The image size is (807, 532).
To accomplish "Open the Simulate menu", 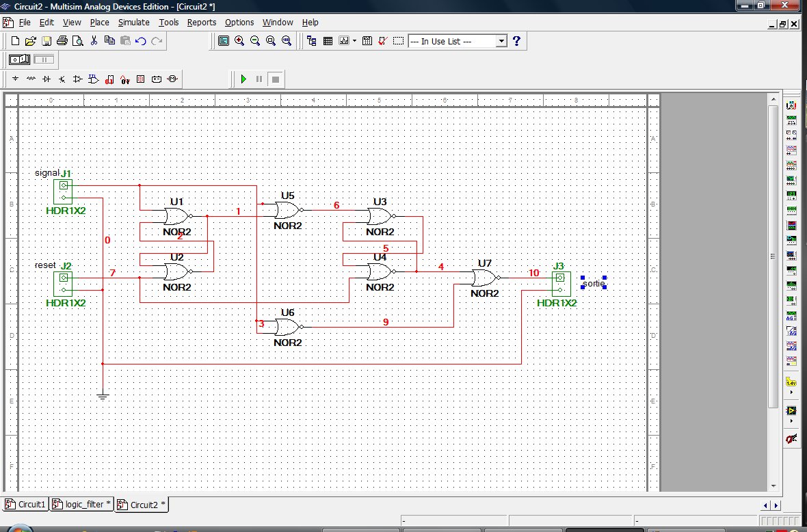I will [133, 22].
